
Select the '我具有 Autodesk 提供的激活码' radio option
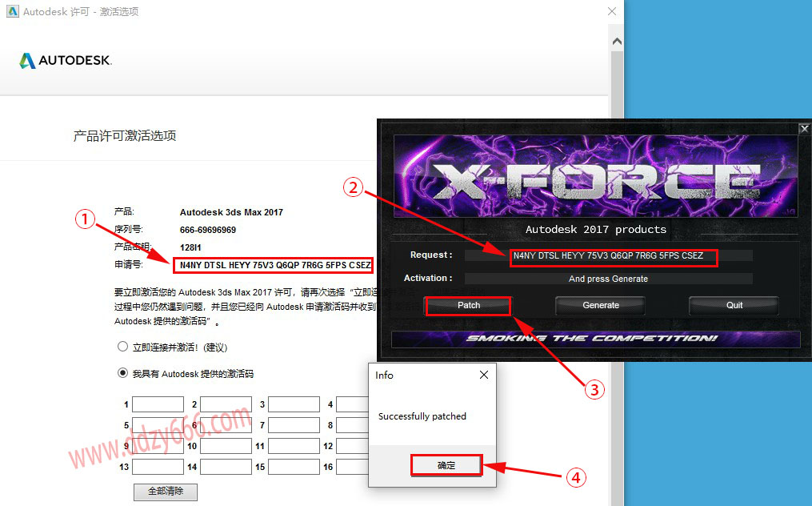pos(122,373)
